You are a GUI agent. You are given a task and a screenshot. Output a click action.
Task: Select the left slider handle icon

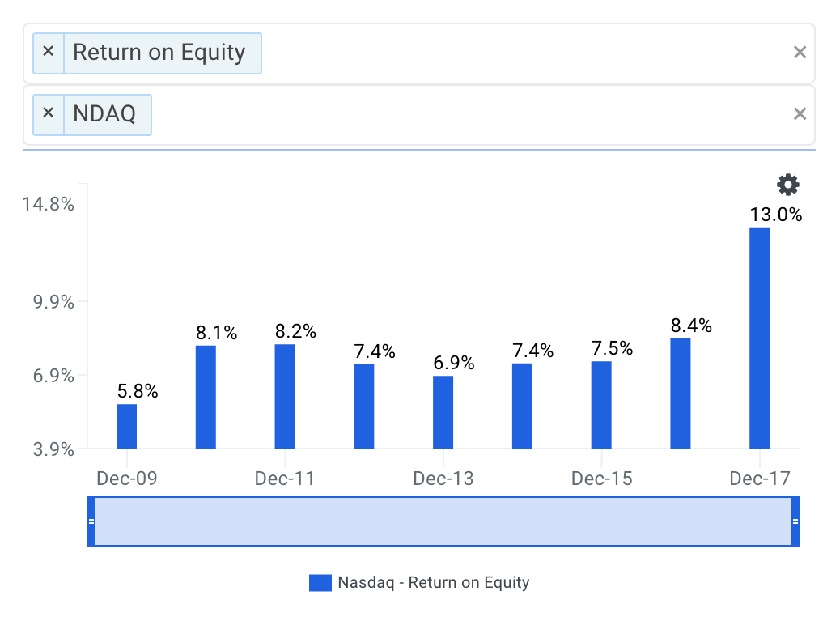91,521
